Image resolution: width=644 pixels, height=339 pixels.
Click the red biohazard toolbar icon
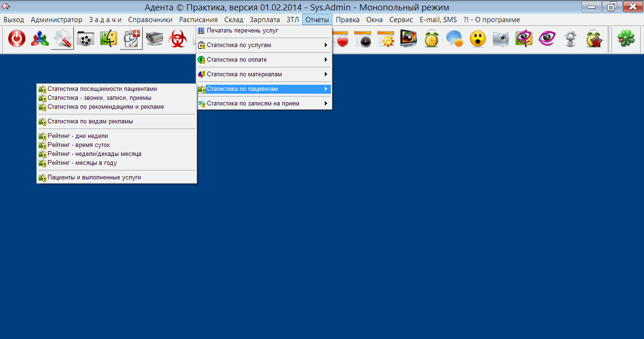(178, 39)
